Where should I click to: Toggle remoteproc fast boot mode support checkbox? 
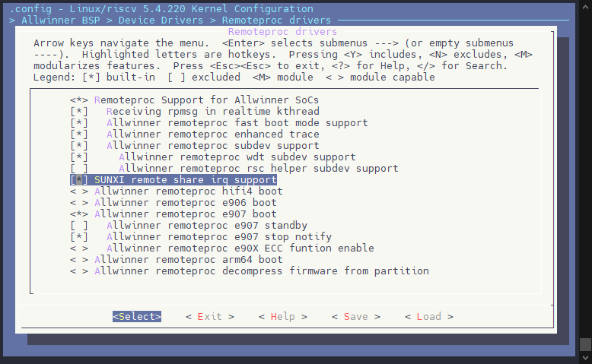(x=79, y=123)
